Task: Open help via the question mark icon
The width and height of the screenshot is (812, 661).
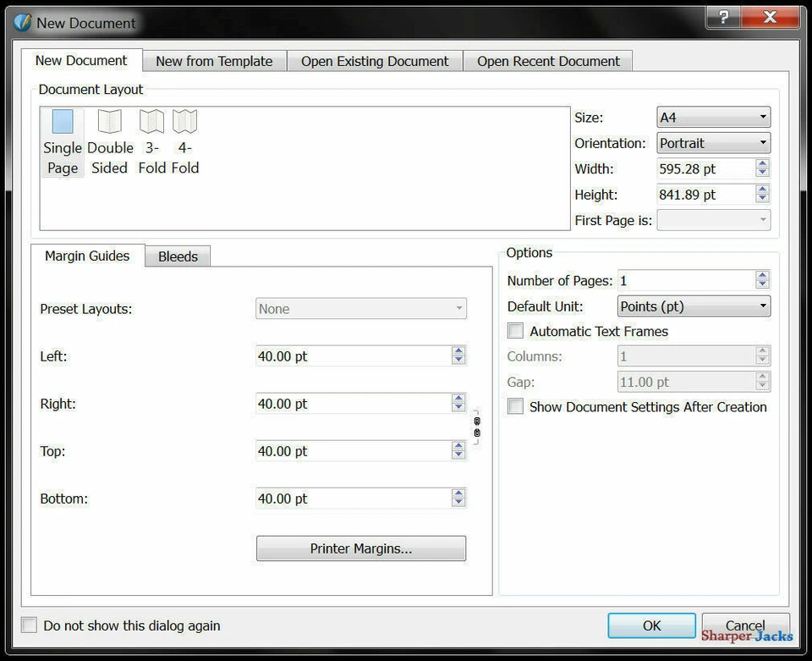Action: [722, 17]
